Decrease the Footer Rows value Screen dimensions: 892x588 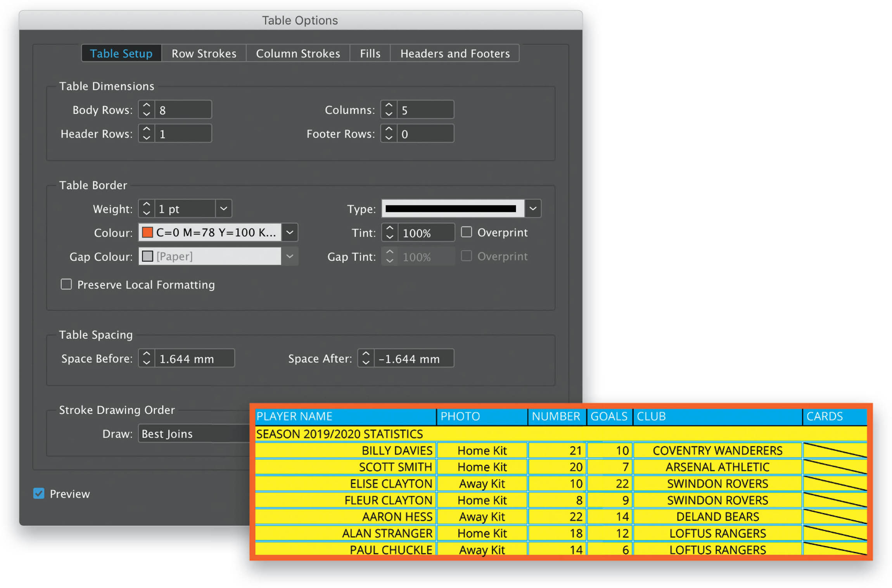389,138
